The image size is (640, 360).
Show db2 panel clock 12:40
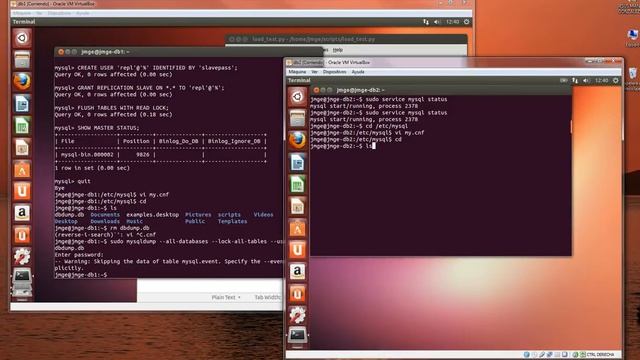coord(601,80)
